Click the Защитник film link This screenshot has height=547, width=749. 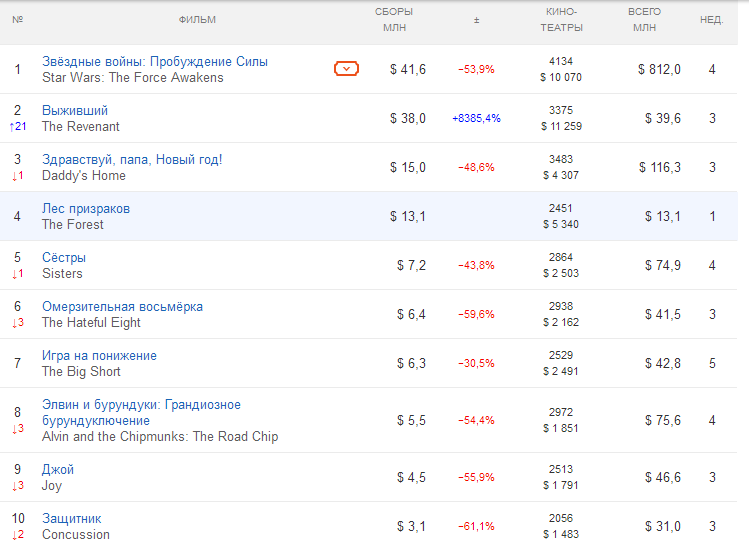(72, 519)
